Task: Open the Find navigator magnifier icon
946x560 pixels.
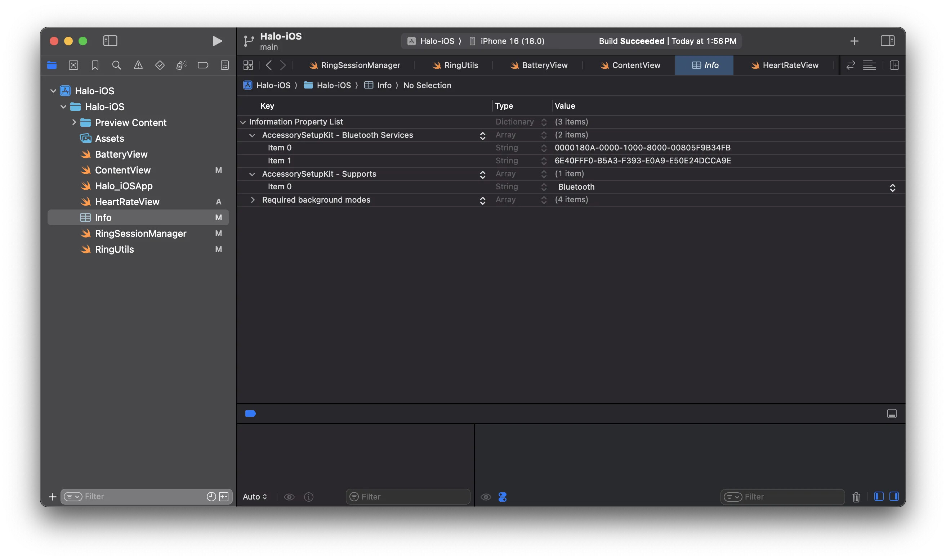Action: [117, 65]
